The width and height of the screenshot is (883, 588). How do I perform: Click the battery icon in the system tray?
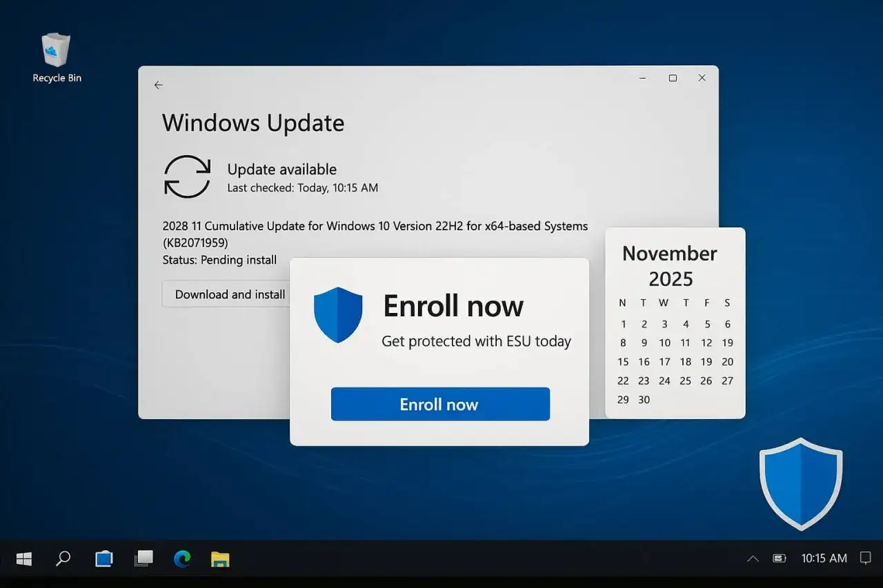point(779,558)
